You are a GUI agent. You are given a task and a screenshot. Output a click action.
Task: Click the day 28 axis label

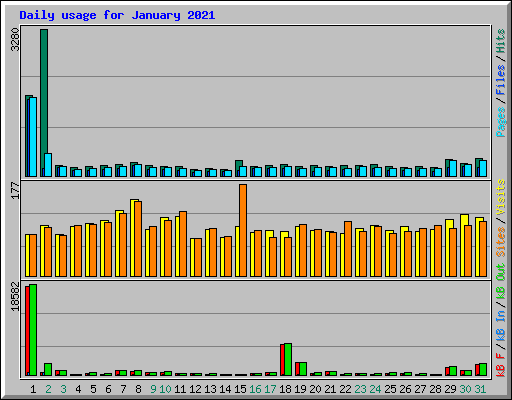(435, 389)
